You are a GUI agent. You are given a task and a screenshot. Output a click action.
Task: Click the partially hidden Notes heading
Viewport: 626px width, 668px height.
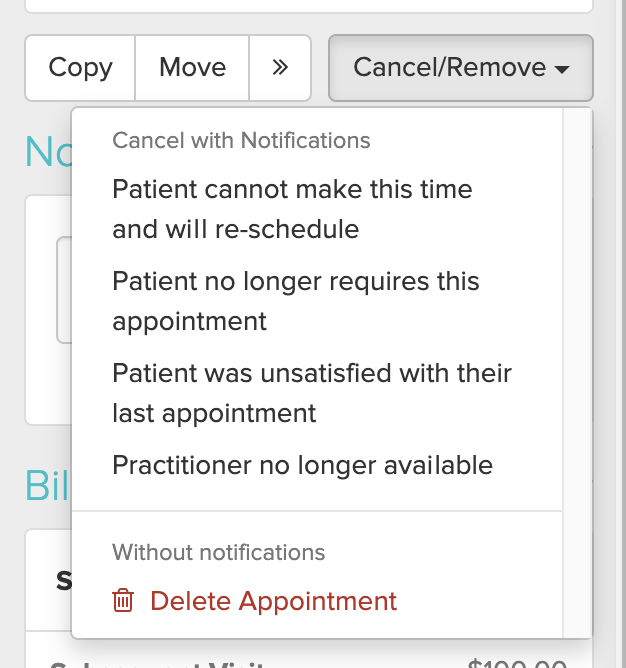[x=46, y=151]
